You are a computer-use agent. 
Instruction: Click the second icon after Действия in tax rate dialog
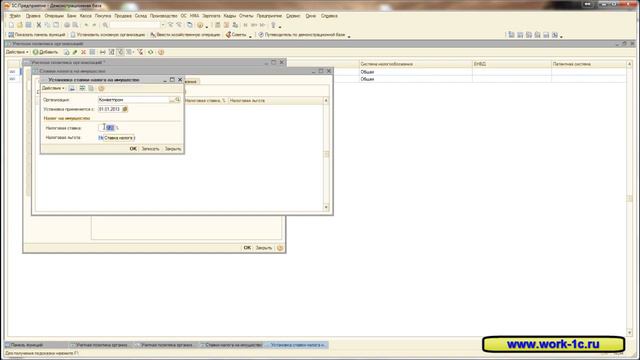click(x=82, y=88)
